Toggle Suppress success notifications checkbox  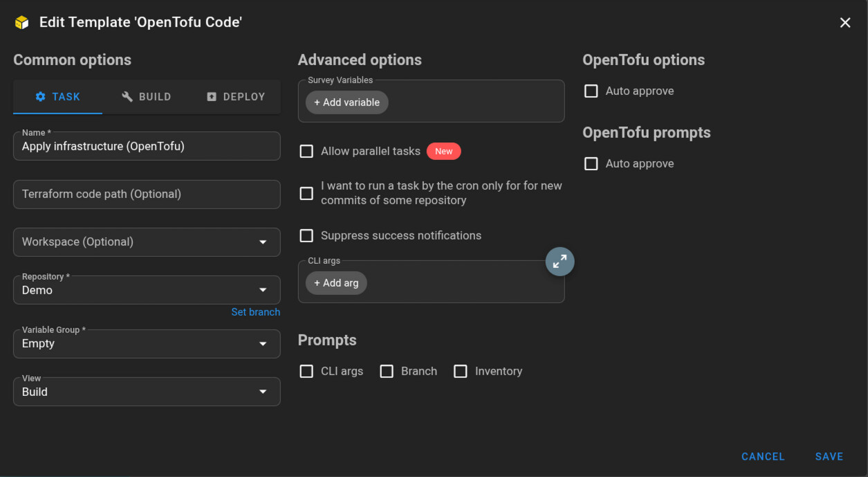306,236
